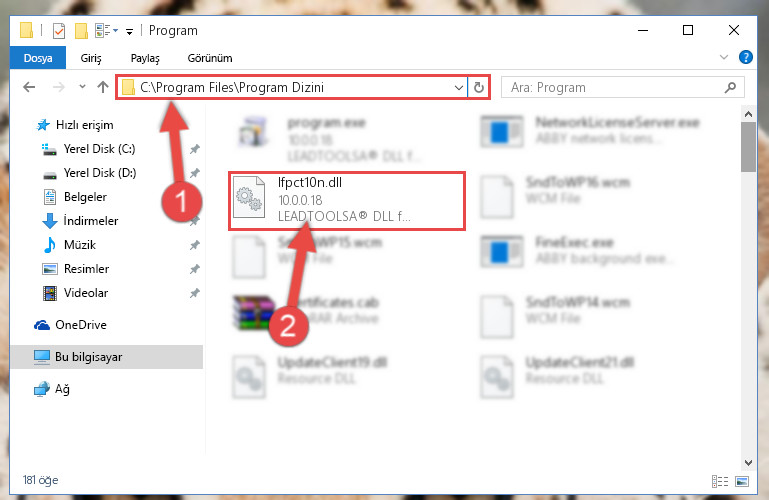This screenshot has width=769, height=500.
Task: Click the Properties quick access icon
Action: (x=59, y=30)
